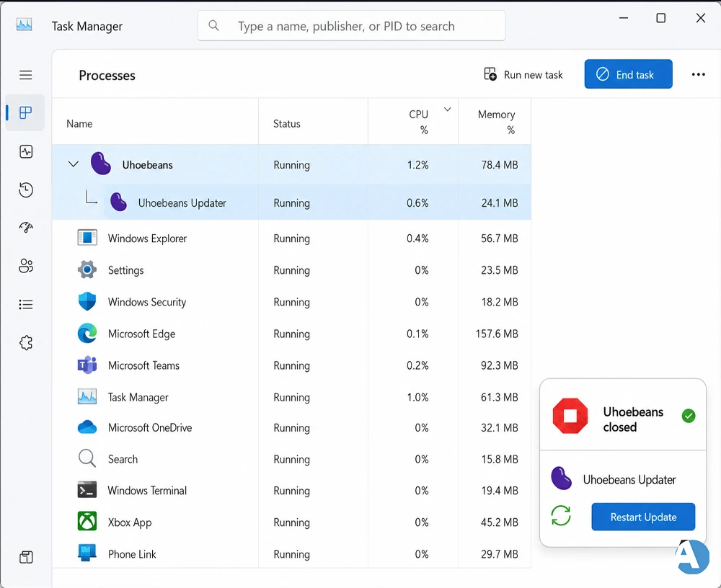Click Run new task

(x=523, y=74)
